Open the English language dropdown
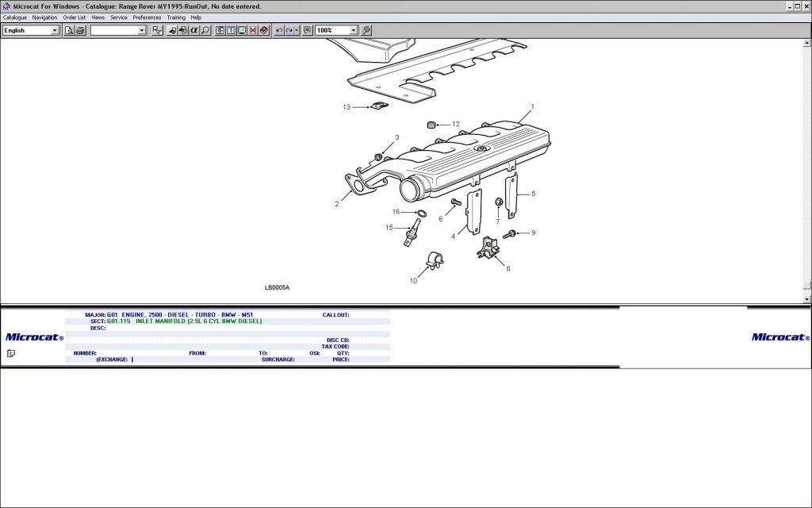Screen dimensions: 812x508 click(55, 31)
